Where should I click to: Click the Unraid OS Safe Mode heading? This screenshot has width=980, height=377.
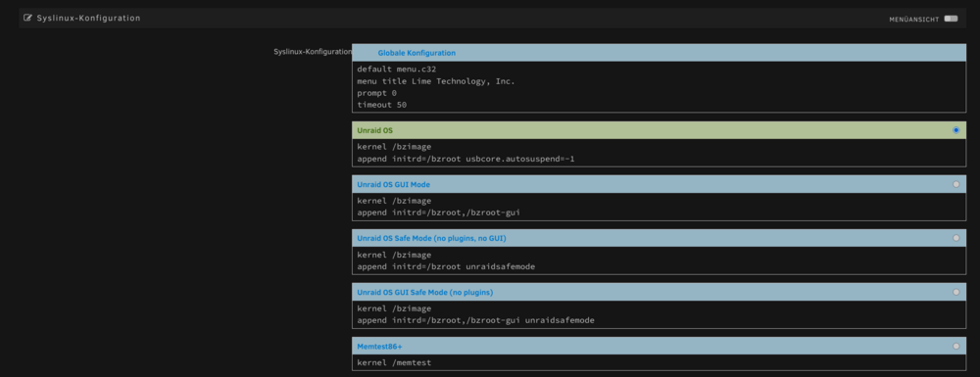[431, 238]
